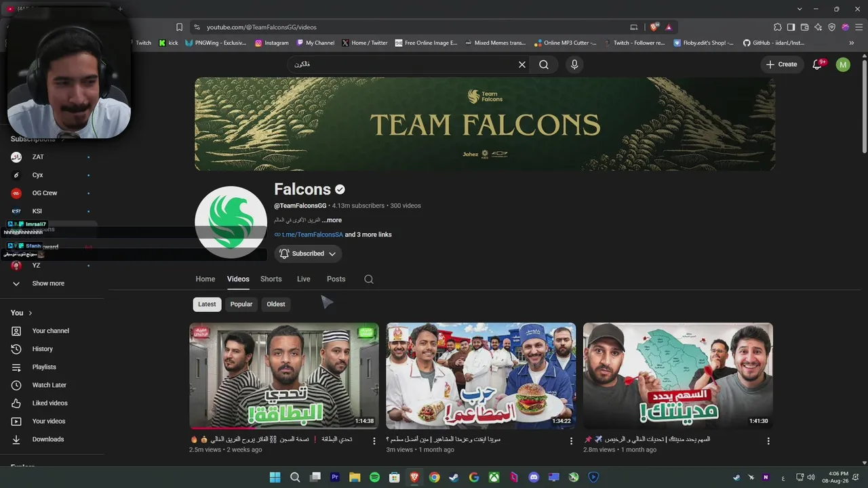Select the Videos tab
The image size is (868, 488).
tap(238, 279)
